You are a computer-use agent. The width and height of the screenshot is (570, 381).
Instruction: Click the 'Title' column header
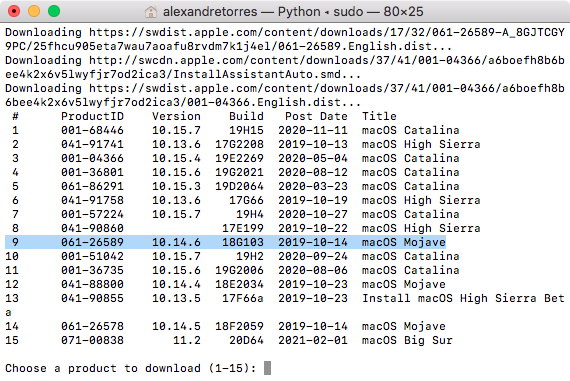pos(379,116)
